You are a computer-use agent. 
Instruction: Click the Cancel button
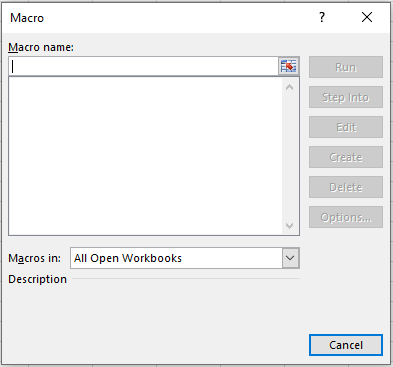[346, 345]
